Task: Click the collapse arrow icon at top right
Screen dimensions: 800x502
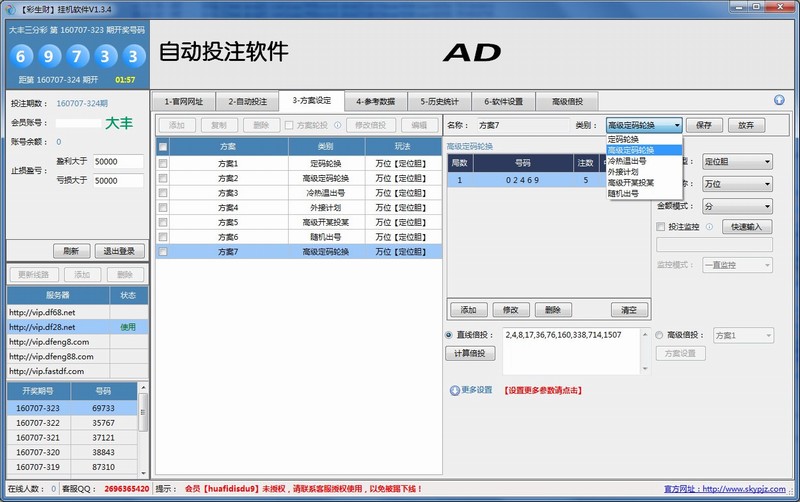Action: coord(779,100)
